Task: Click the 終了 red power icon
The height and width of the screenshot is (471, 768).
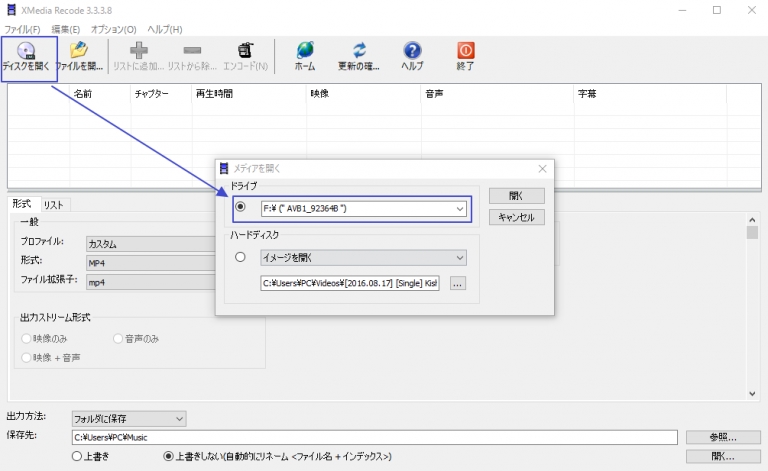Action: click(465, 50)
